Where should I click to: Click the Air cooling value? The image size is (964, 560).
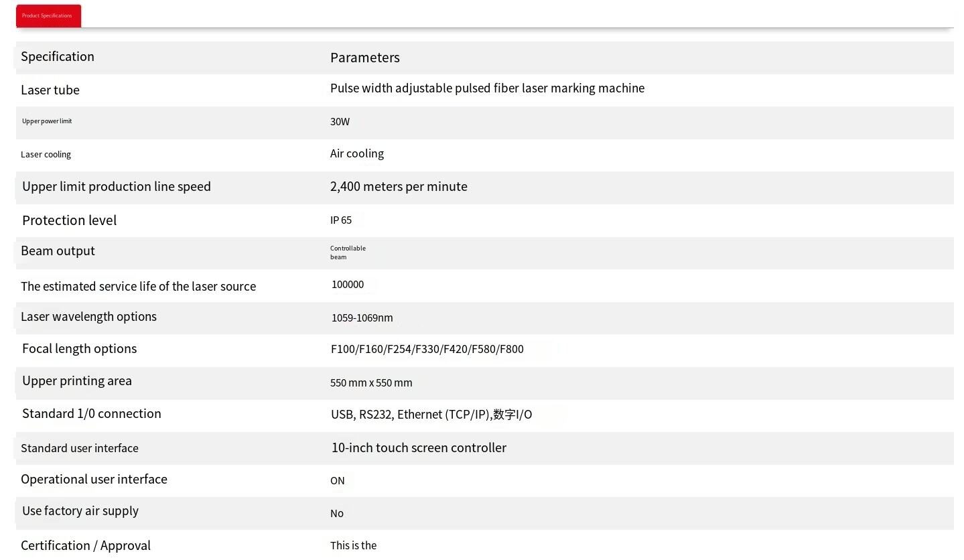(357, 153)
